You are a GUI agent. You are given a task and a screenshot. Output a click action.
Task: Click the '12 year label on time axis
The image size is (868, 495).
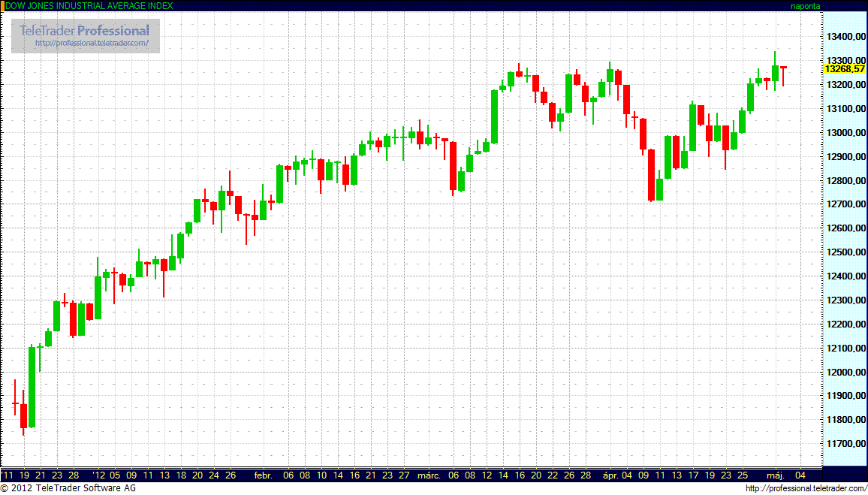point(99,475)
